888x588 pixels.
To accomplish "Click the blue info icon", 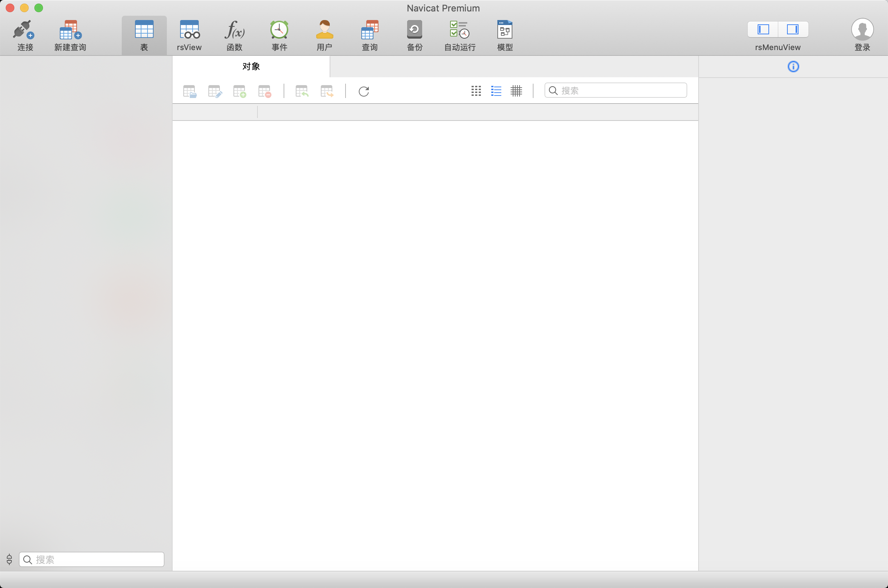I will pyautogui.click(x=793, y=67).
